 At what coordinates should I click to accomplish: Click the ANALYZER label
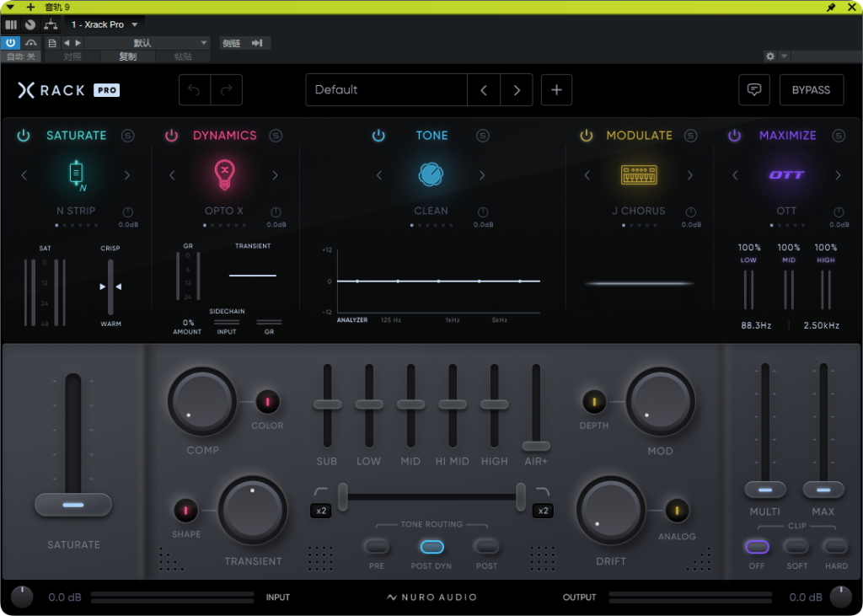352,320
